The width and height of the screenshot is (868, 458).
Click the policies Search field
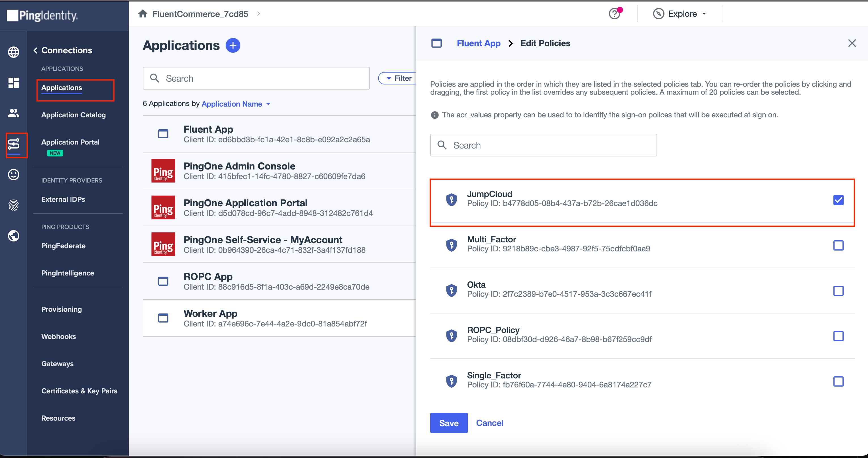[543, 145]
